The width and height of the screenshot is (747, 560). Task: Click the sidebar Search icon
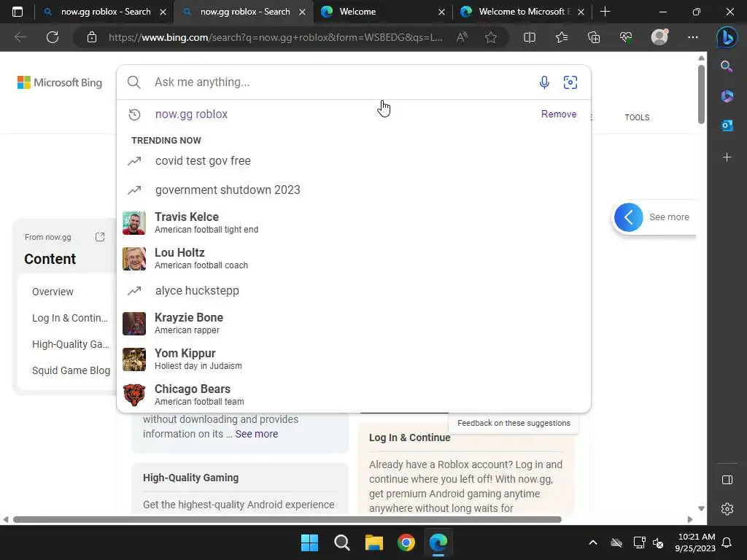tap(727, 66)
